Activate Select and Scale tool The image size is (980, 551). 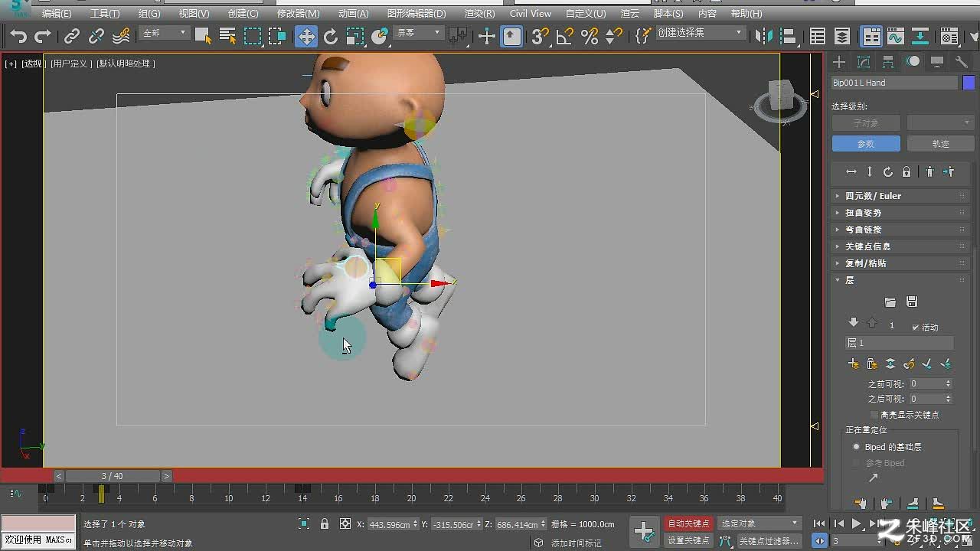[355, 36]
